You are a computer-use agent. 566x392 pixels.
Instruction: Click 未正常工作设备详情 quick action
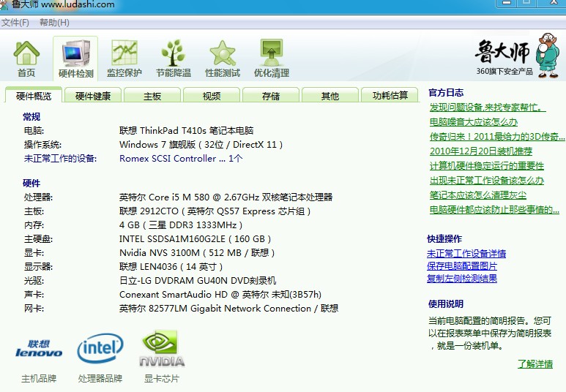click(466, 254)
